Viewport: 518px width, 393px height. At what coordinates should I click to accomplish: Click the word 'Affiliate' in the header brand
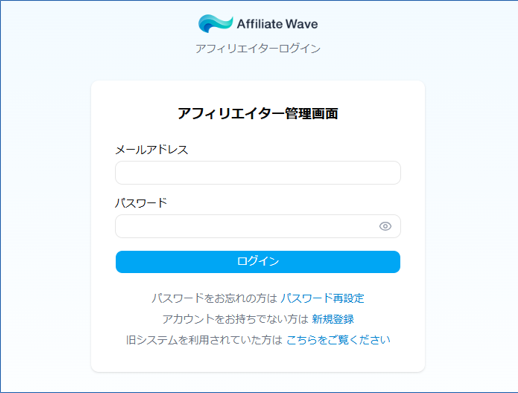(x=260, y=24)
